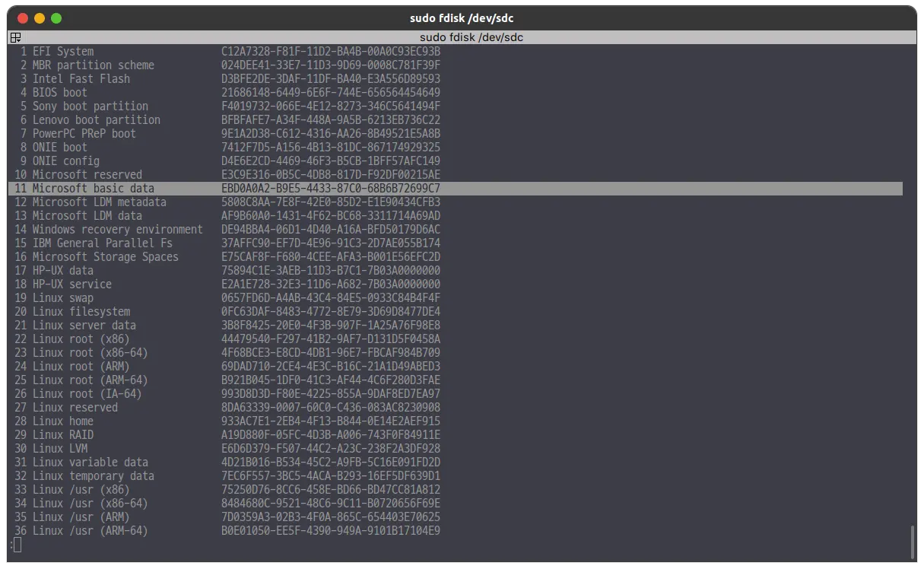This screenshot has height=569, width=924.
Task: Click the yellow minimize window button
Action: pyautogui.click(x=40, y=18)
